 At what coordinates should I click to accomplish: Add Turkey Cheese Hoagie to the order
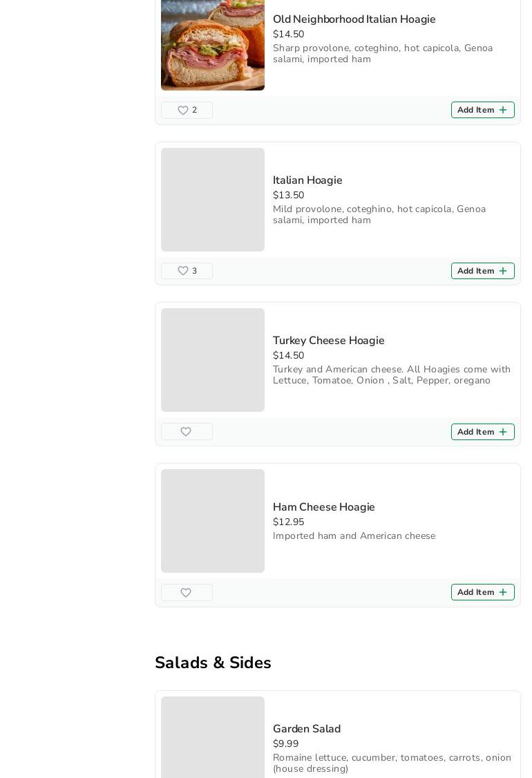click(482, 432)
